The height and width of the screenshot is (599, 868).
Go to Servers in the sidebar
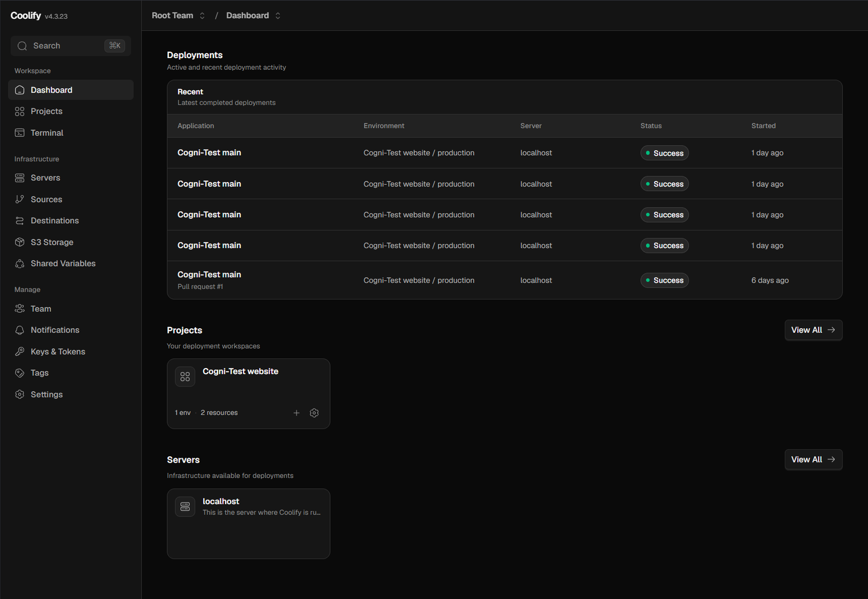71,178
